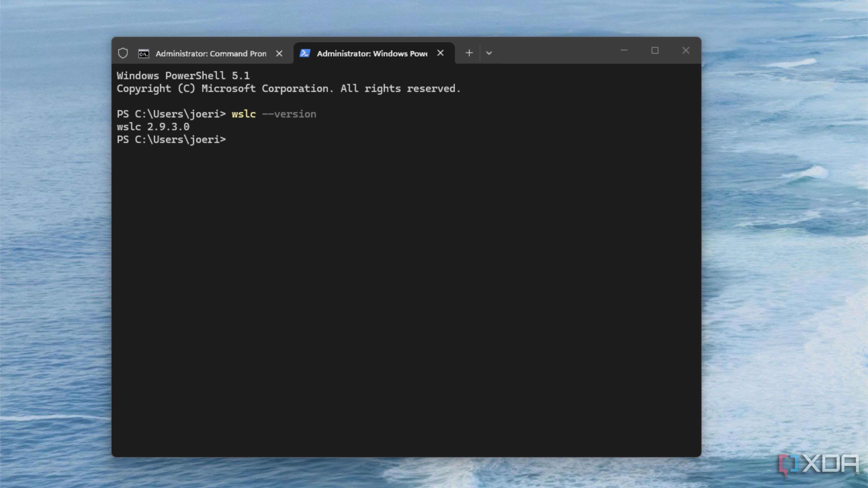Open a new tab with plus button
Viewport: 868px width, 488px height.
pos(469,53)
